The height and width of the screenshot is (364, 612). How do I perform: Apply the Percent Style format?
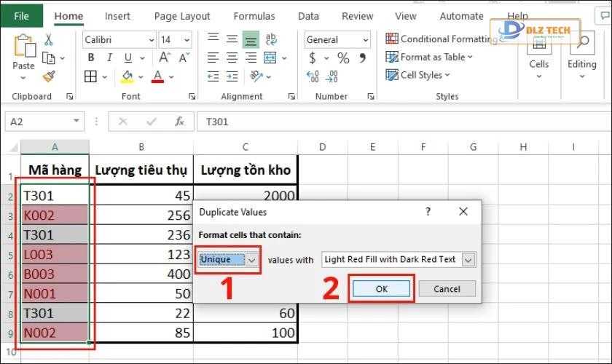tap(343, 58)
